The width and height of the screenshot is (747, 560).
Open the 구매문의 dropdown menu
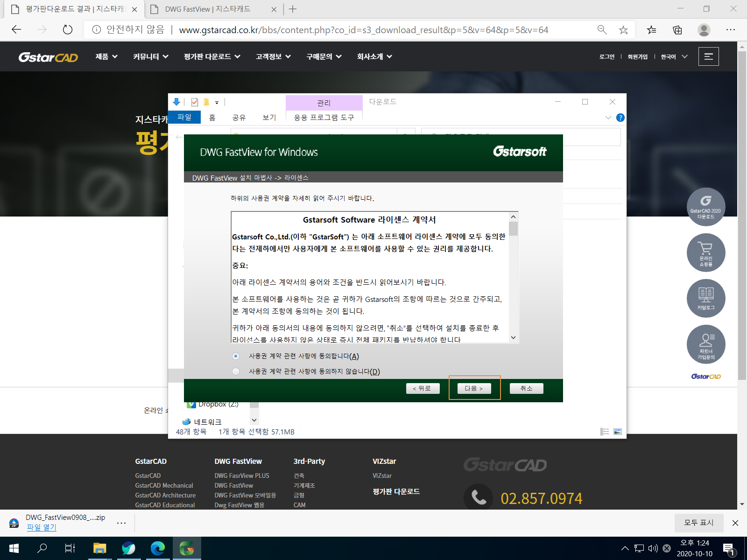click(324, 56)
